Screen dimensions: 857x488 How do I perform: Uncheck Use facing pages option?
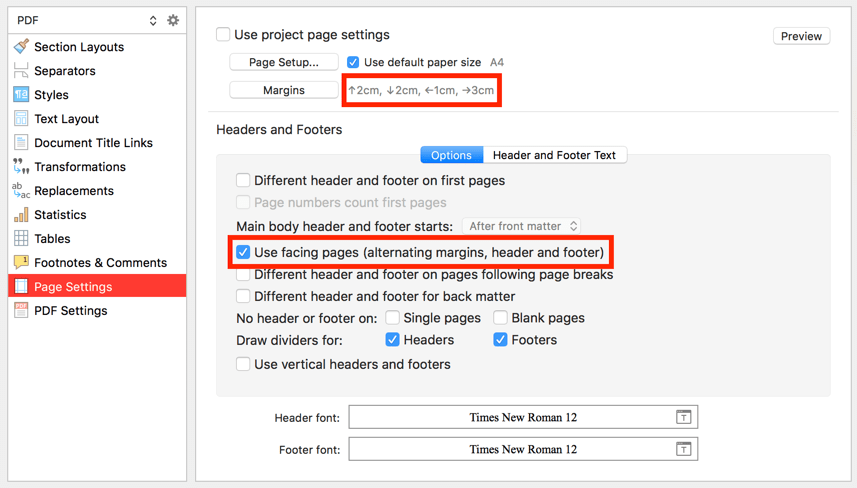(x=243, y=252)
